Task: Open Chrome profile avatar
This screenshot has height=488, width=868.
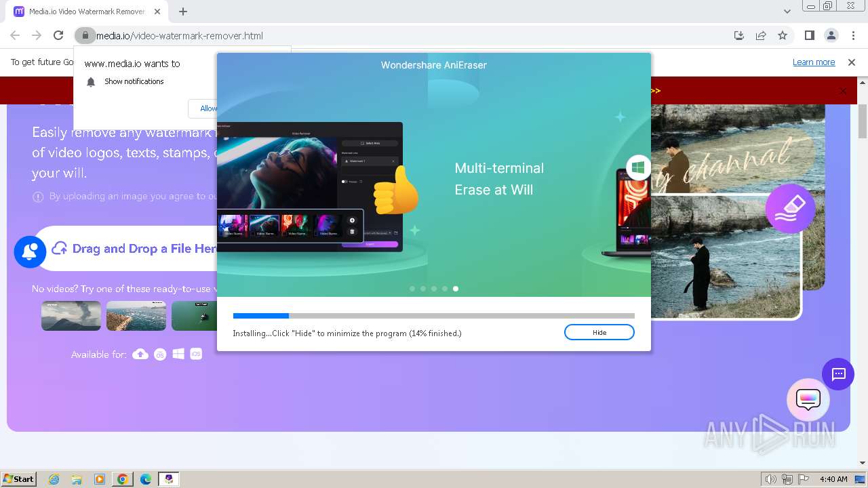Action: pyautogui.click(x=831, y=35)
